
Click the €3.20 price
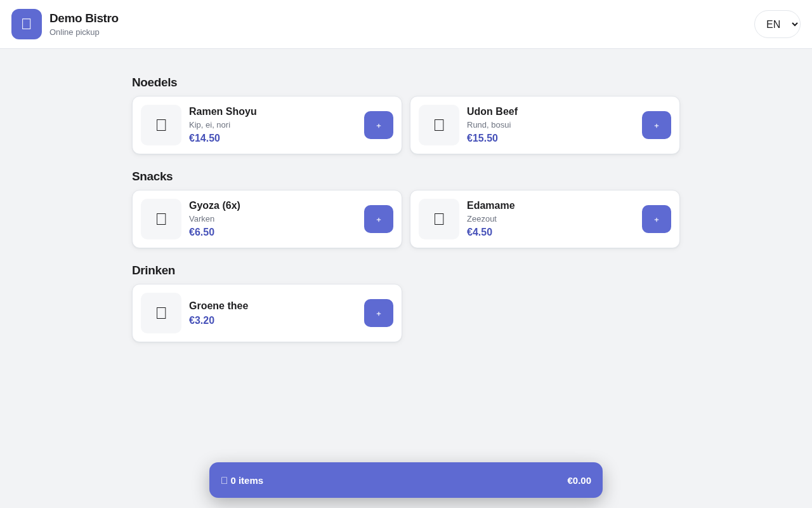[x=202, y=321]
